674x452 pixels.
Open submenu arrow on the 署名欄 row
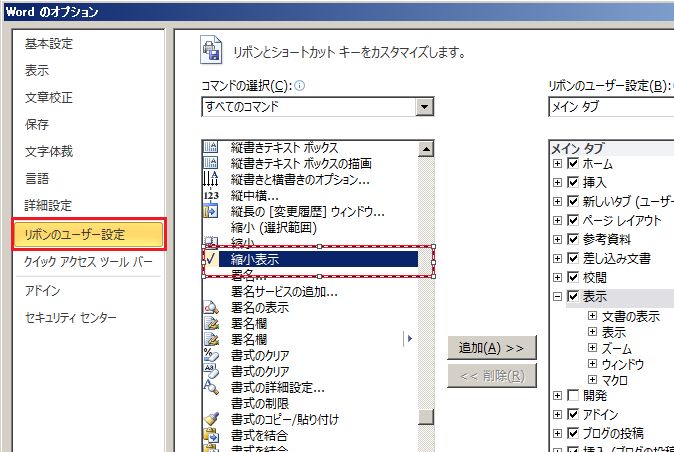410,339
